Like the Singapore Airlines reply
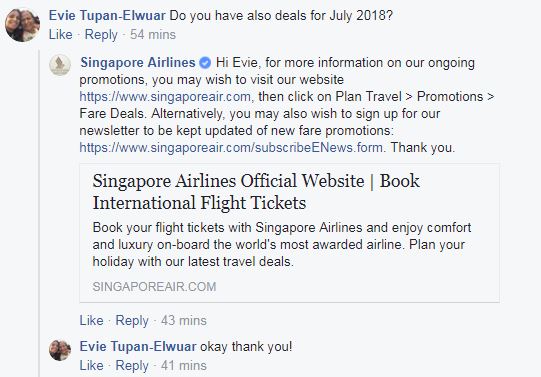541x377 pixels. tap(91, 320)
